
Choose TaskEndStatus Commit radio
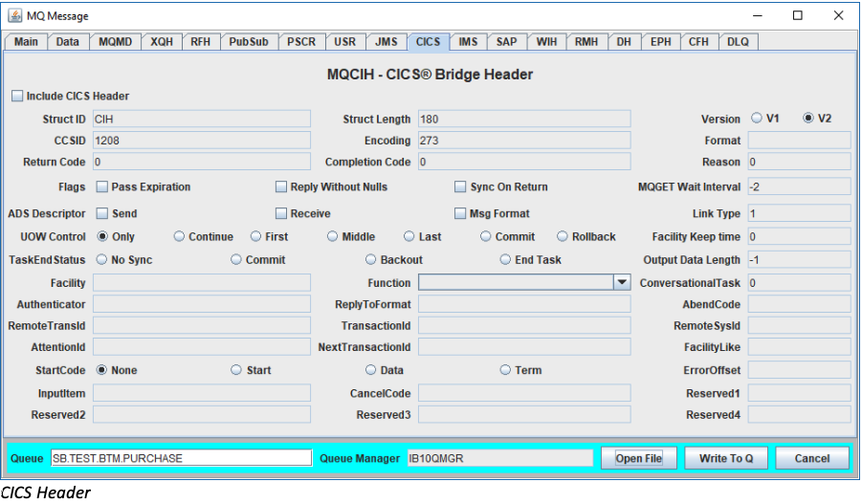pos(236,259)
